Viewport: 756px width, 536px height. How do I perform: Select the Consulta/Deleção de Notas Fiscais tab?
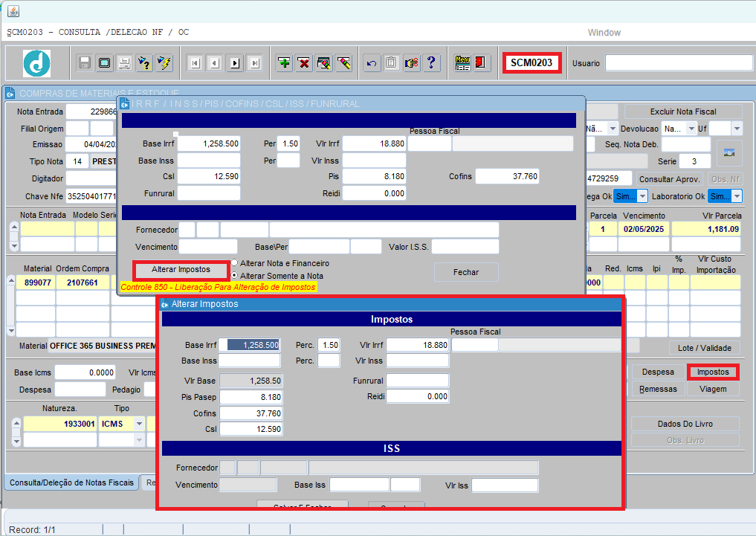click(71, 482)
